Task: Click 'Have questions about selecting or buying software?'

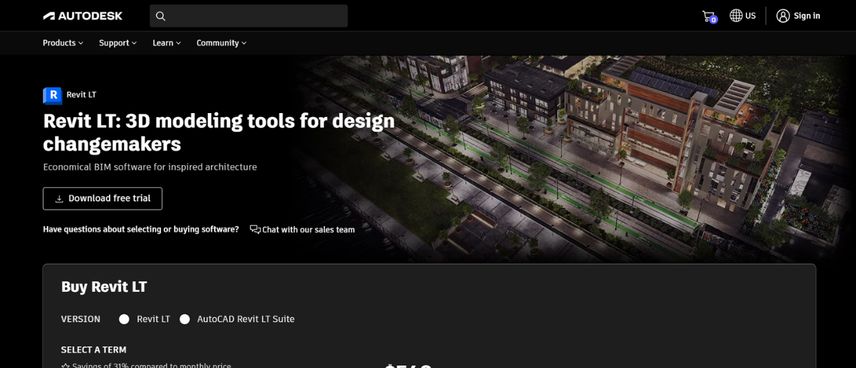Action: tap(141, 229)
